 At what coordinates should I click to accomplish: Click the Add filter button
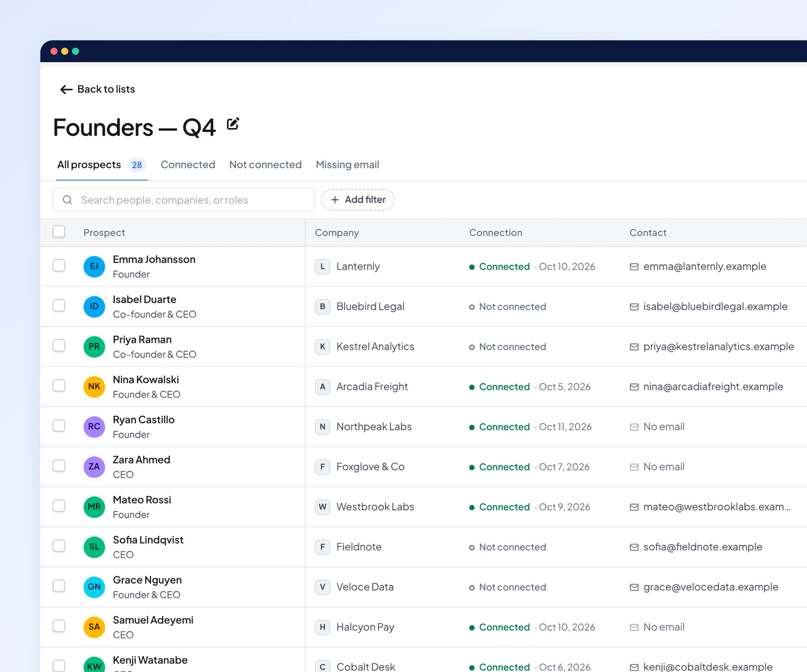click(357, 200)
